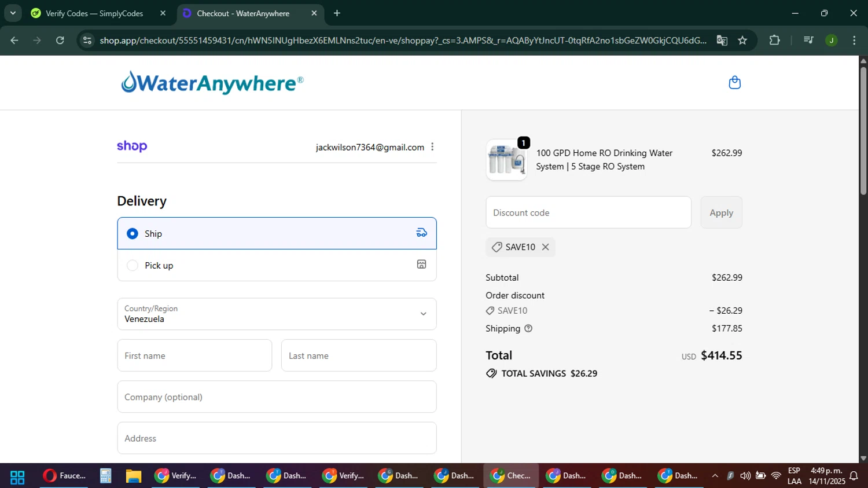Reload the checkout page
The height and width of the screenshot is (488, 868).
pos(60,41)
